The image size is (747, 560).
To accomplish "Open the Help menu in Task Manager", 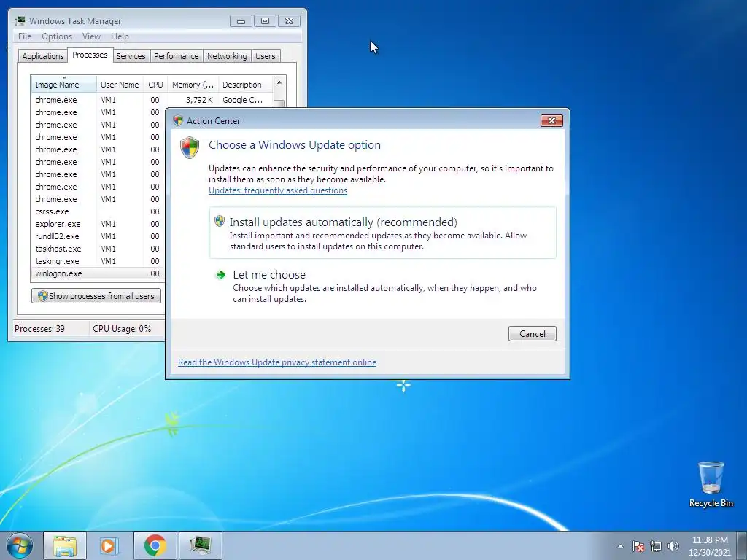I will [120, 36].
